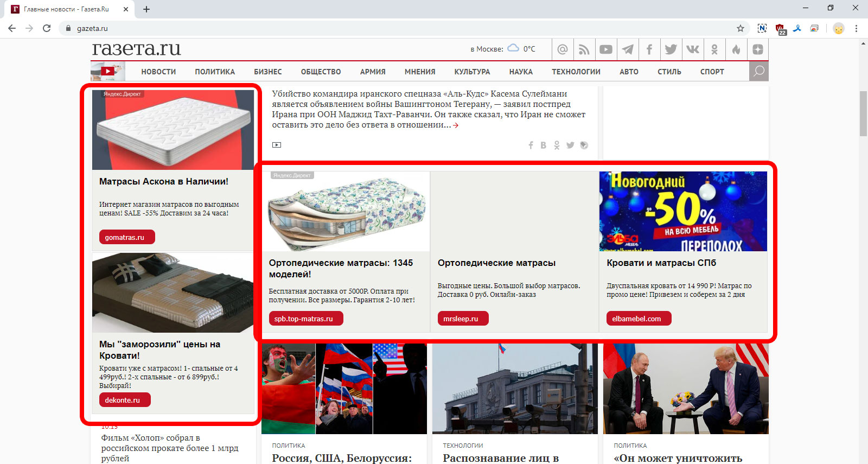Open site search magnifier icon
The width and height of the screenshot is (868, 464).
pyautogui.click(x=759, y=71)
